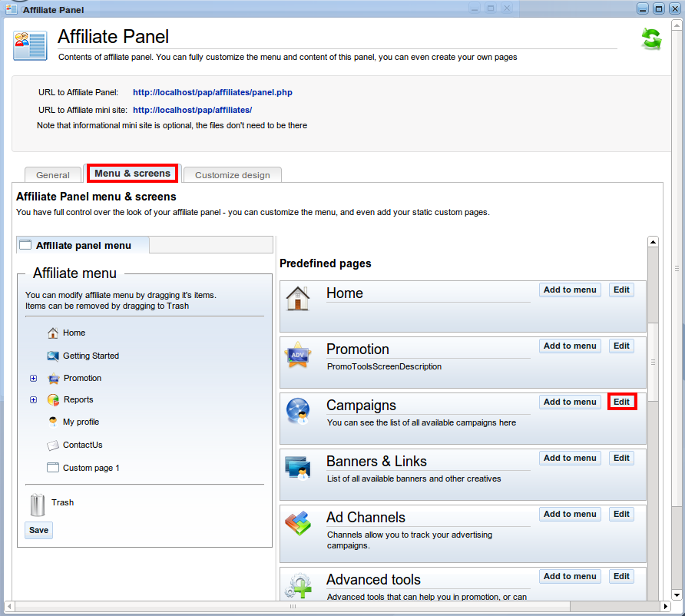Select Custom page 1 menu item
This screenshot has height=616, width=685.
(x=91, y=469)
